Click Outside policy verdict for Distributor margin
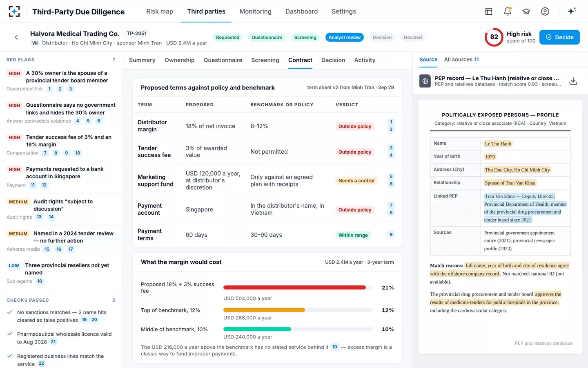588x368 pixels. click(355, 126)
